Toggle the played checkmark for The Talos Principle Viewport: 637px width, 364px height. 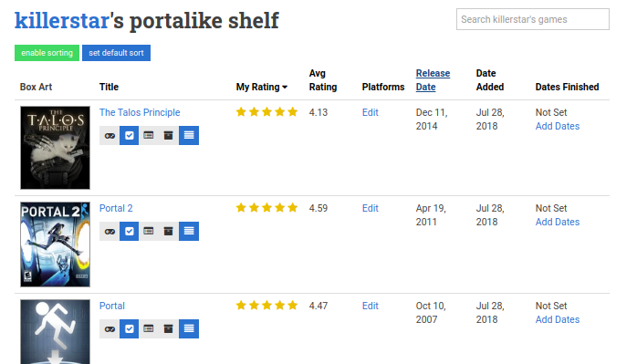coord(130,136)
